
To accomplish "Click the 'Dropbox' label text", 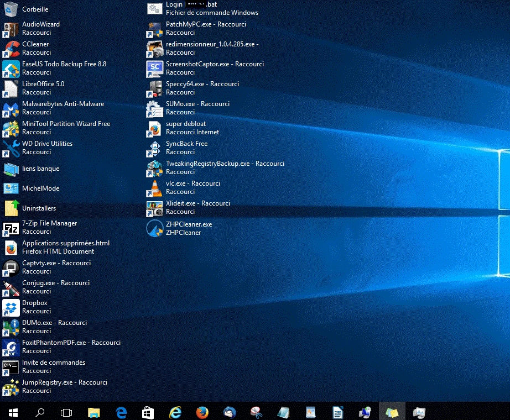I will pyautogui.click(x=35, y=303).
